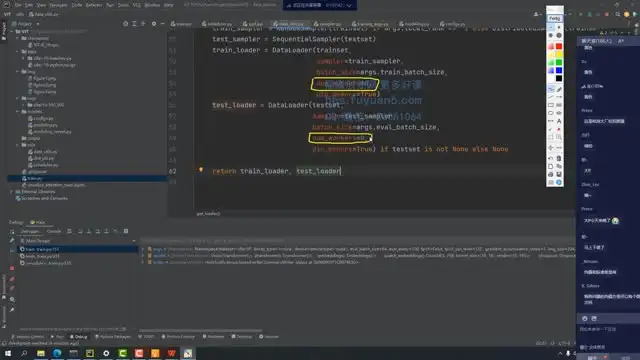Switch to the Debugger tab in the debug panel

(x=30, y=231)
